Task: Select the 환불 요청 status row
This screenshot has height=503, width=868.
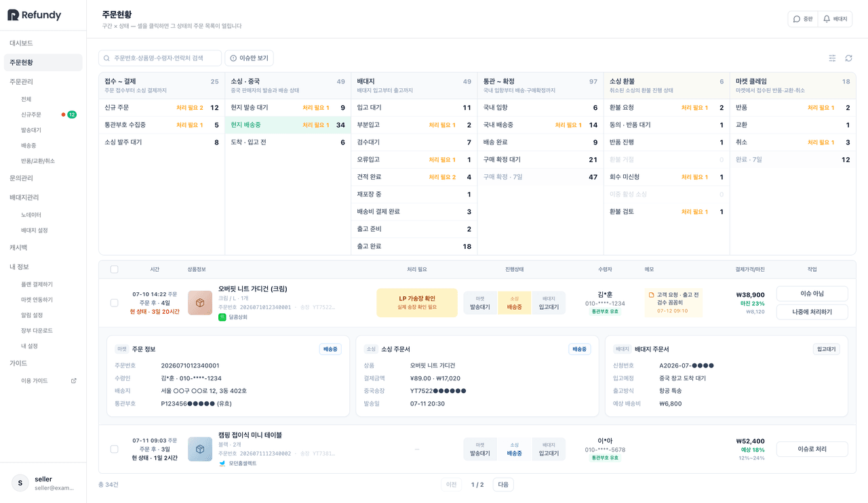Action: click(667, 108)
